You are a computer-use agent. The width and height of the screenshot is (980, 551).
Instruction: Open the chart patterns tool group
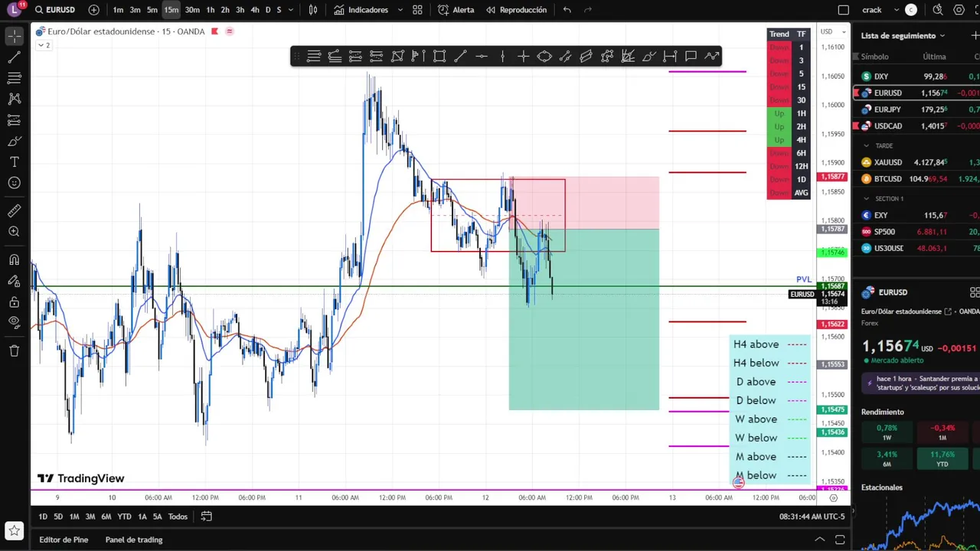14,99
